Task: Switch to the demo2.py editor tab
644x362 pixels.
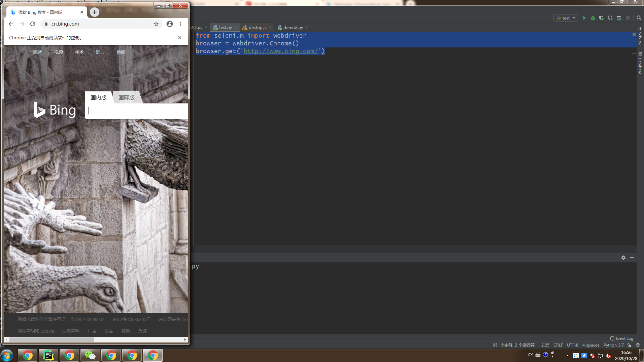Action: pyautogui.click(x=293, y=28)
